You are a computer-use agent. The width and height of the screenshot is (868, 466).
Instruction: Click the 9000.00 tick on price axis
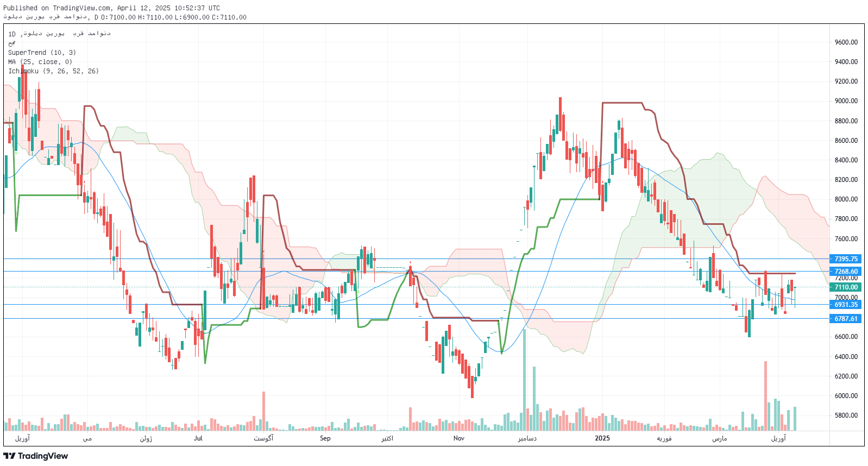pos(846,101)
